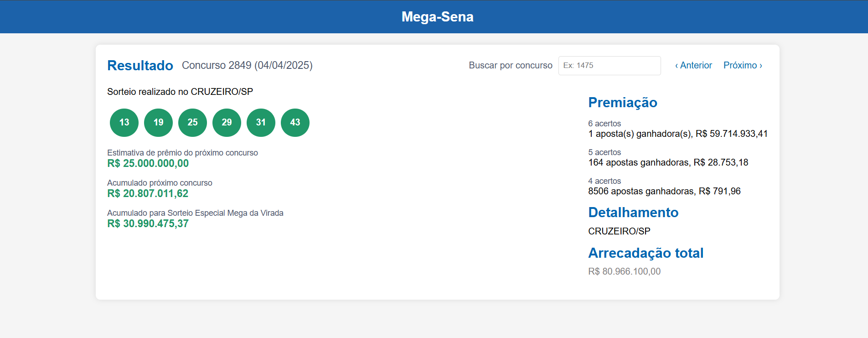Click 'Estimativa de prêmio do próximo concurso' label

click(x=182, y=153)
